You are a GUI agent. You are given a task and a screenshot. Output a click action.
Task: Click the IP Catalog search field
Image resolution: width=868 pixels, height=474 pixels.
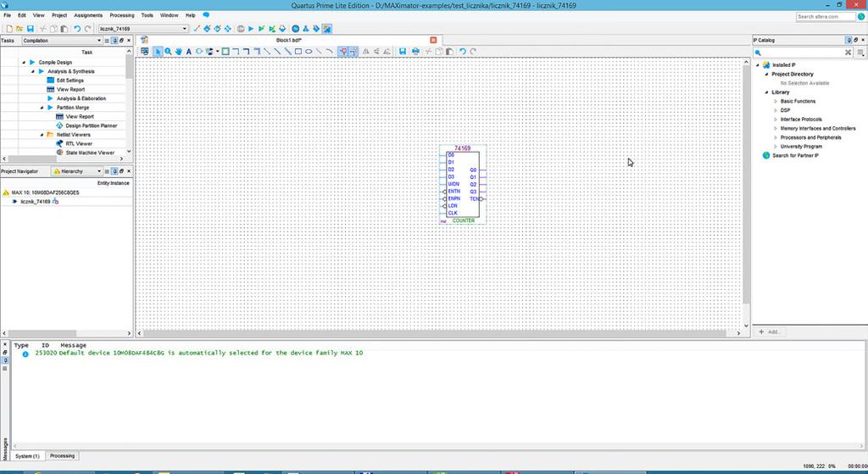[x=804, y=52]
